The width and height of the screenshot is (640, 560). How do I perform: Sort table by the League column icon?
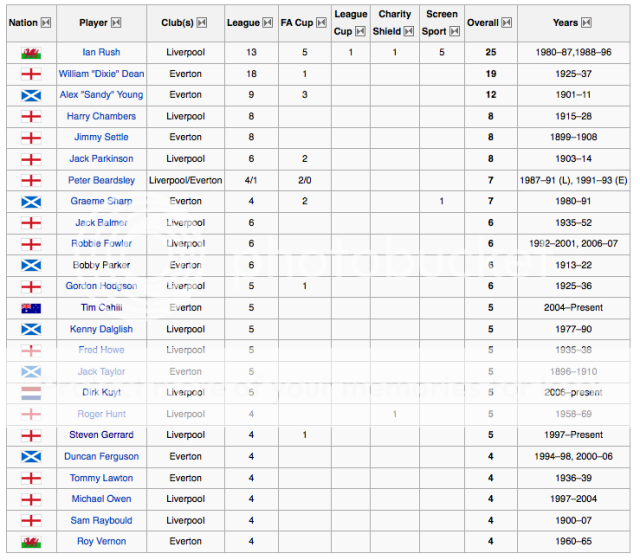coord(268,23)
